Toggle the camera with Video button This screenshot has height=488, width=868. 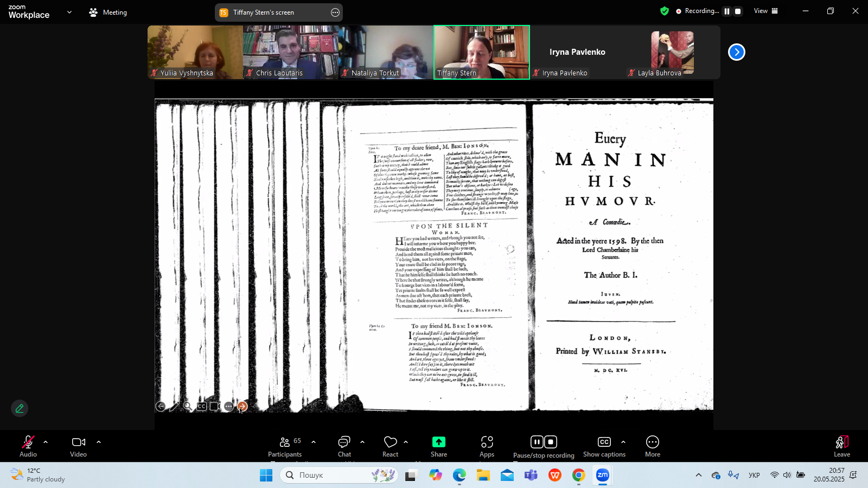pyautogui.click(x=79, y=447)
